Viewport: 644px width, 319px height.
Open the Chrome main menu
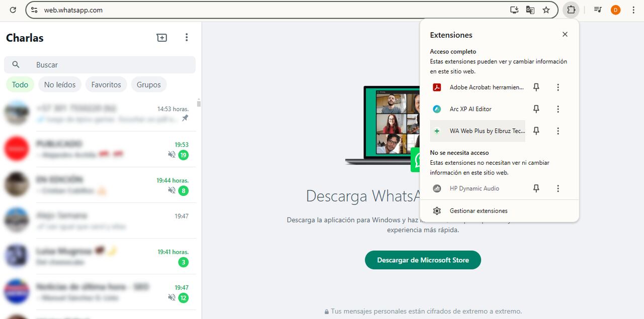pyautogui.click(x=633, y=10)
